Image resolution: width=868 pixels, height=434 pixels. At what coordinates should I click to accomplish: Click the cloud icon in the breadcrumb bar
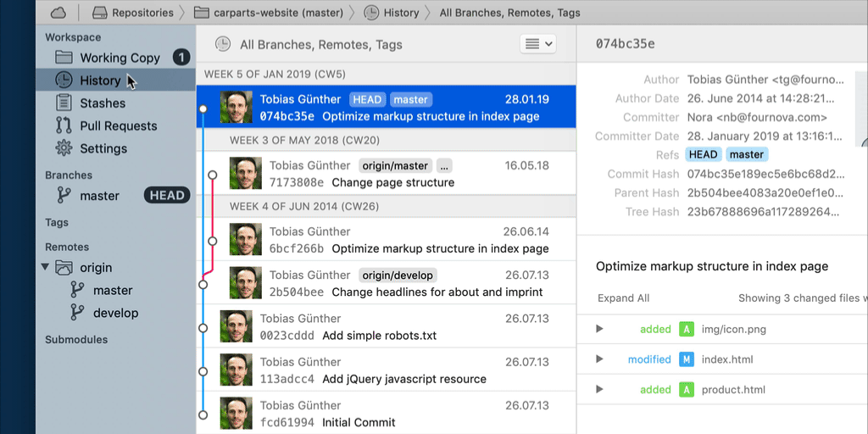click(58, 13)
